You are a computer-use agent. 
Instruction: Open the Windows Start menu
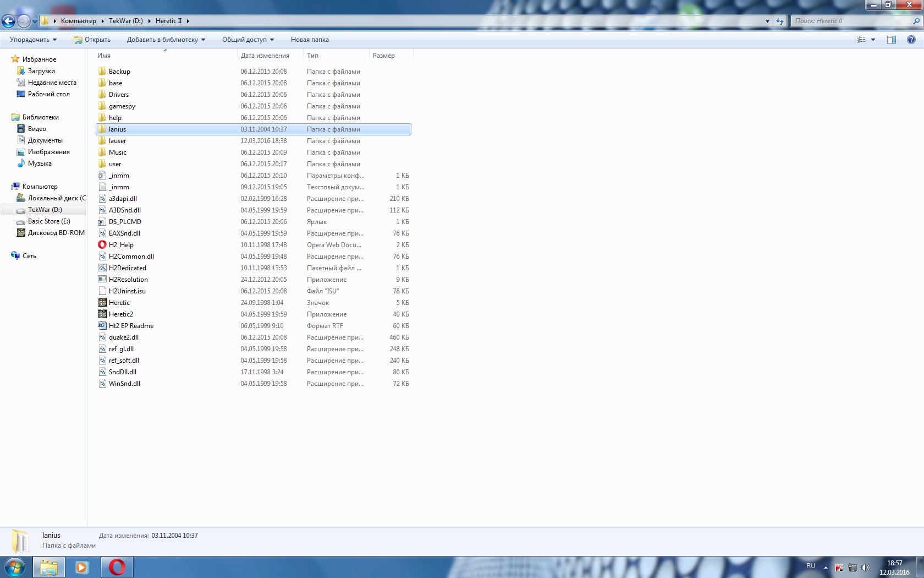(15, 567)
